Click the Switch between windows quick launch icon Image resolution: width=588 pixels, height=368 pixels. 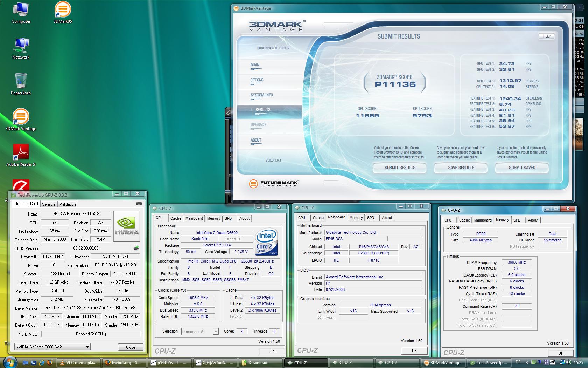(x=33, y=363)
